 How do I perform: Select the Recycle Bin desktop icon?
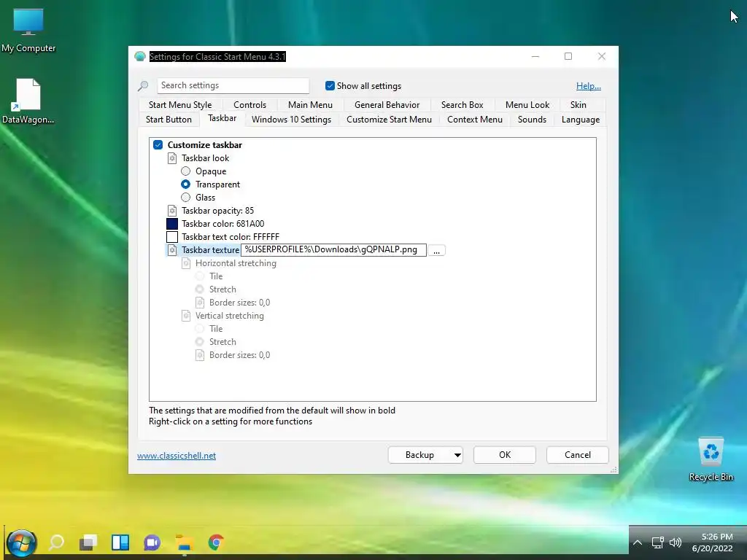click(x=711, y=459)
